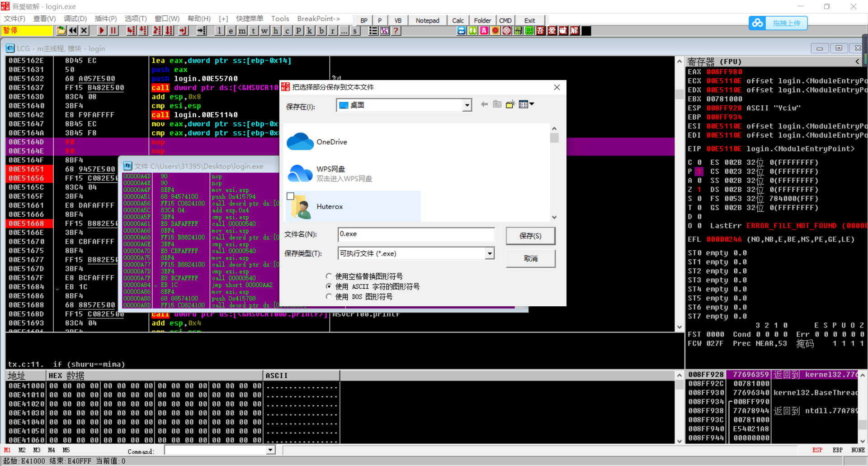Viewport: 868px width, 466px height.
Task: Create new folder in save dialog
Action: click(x=510, y=105)
